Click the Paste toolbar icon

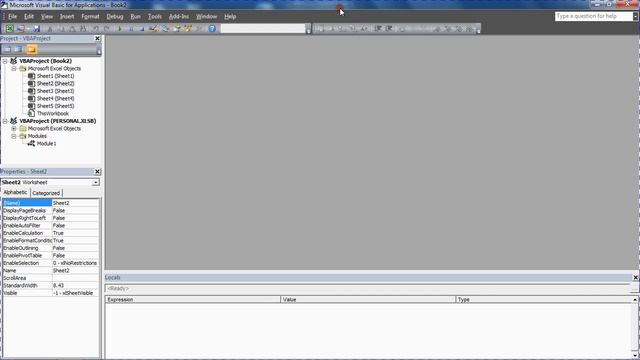tap(72, 29)
